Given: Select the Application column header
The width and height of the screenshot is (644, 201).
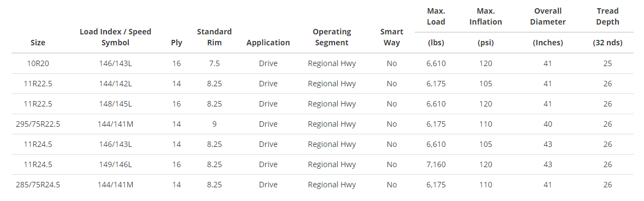Looking at the screenshot, I should click(268, 43).
